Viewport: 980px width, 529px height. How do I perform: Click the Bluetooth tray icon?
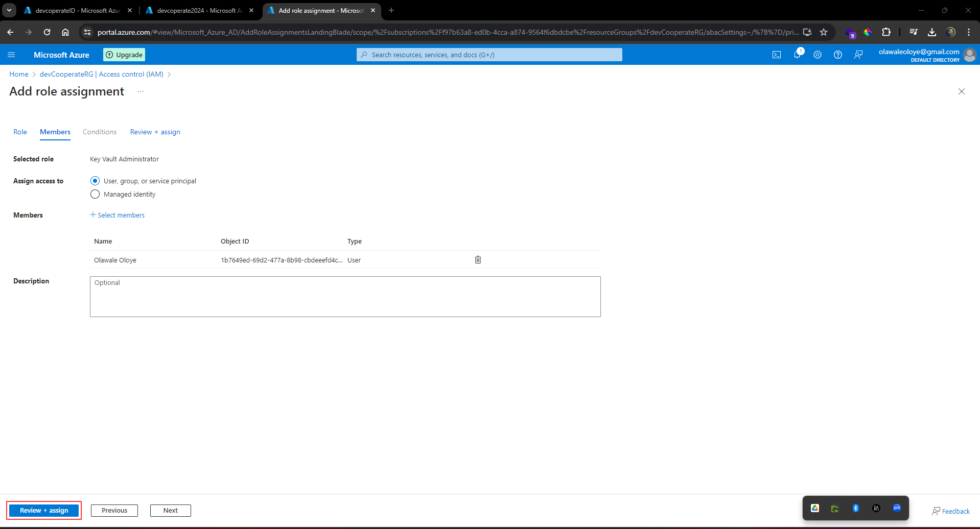(x=856, y=508)
